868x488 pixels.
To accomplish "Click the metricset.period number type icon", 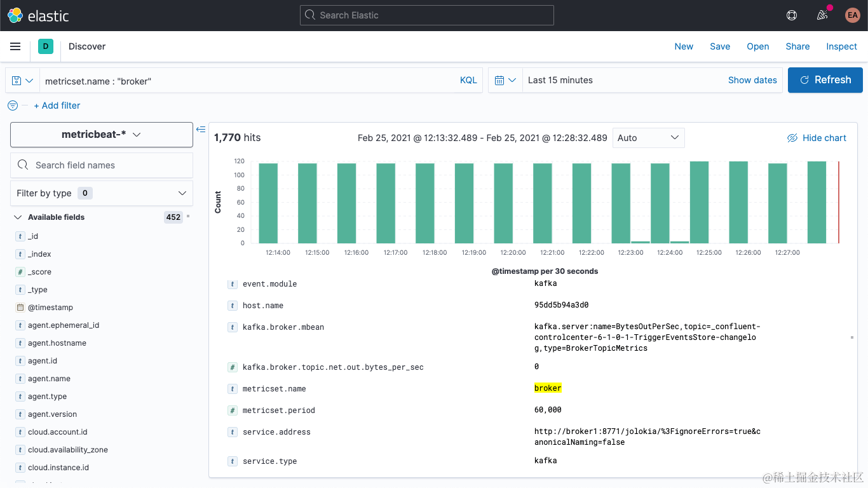I will point(233,410).
